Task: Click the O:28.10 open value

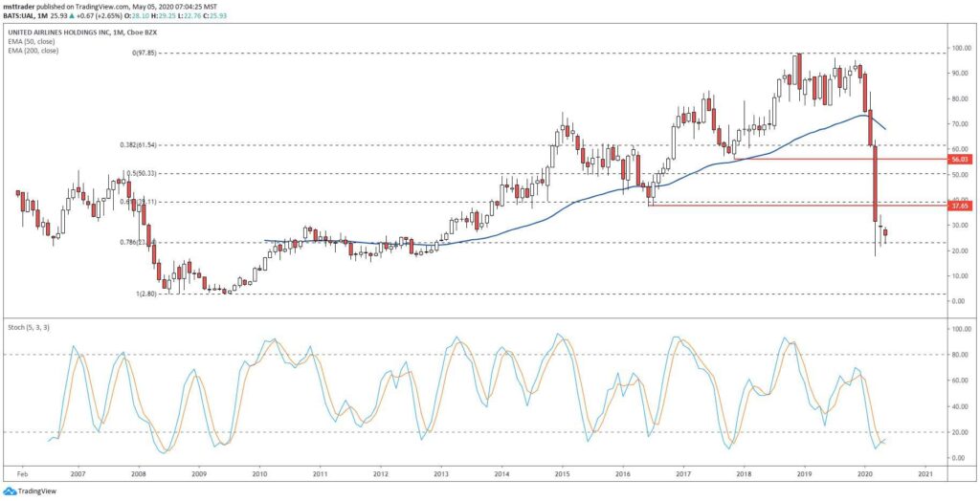Action: tap(138, 15)
